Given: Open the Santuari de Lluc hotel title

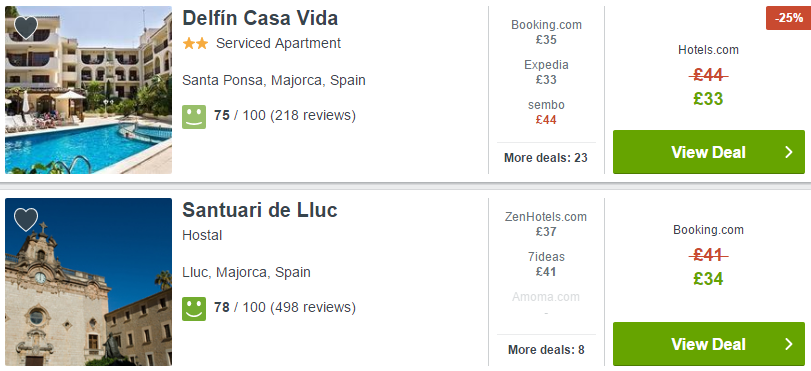Looking at the screenshot, I should coord(260,210).
